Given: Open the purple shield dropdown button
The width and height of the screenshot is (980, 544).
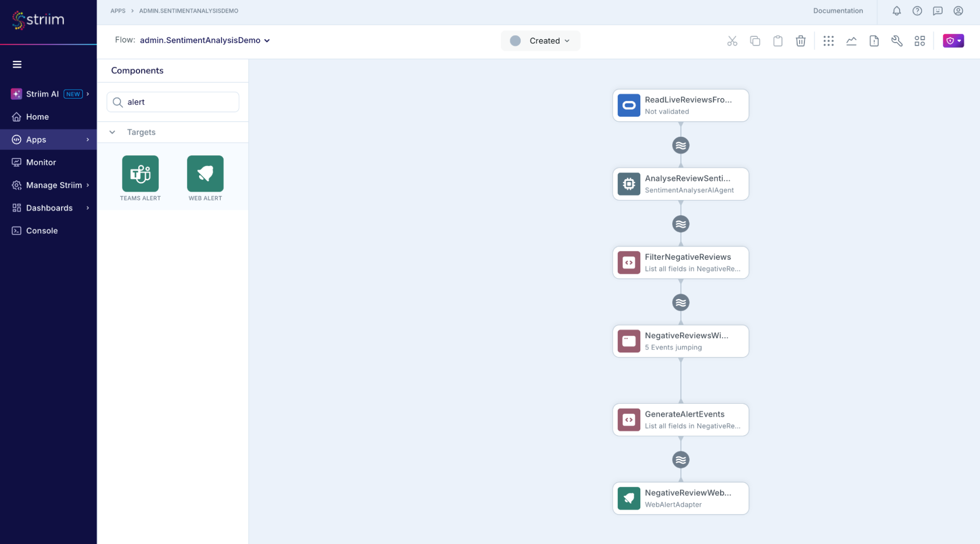Looking at the screenshot, I should pyautogui.click(x=953, y=41).
